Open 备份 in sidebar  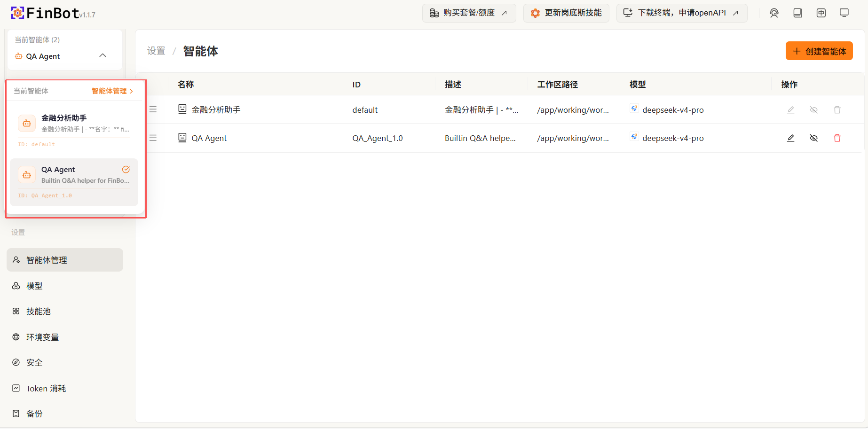pyautogui.click(x=65, y=413)
